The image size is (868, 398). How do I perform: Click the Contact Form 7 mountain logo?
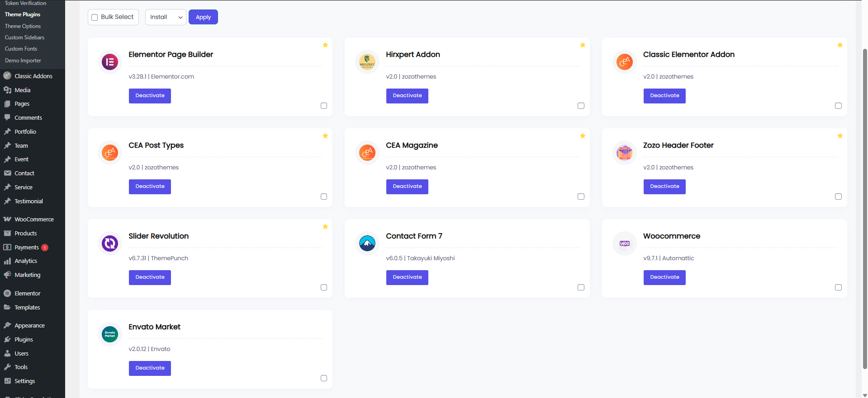point(367,243)
